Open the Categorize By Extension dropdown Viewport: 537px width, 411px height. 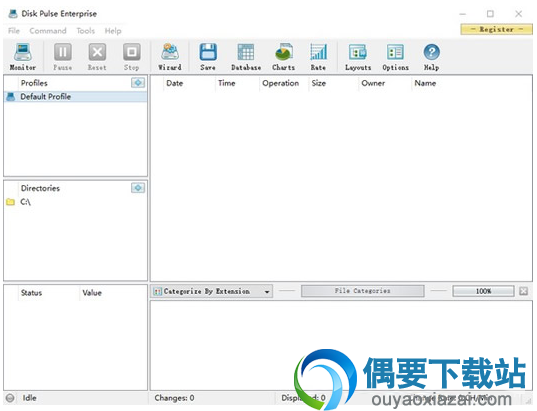point(212,291)
